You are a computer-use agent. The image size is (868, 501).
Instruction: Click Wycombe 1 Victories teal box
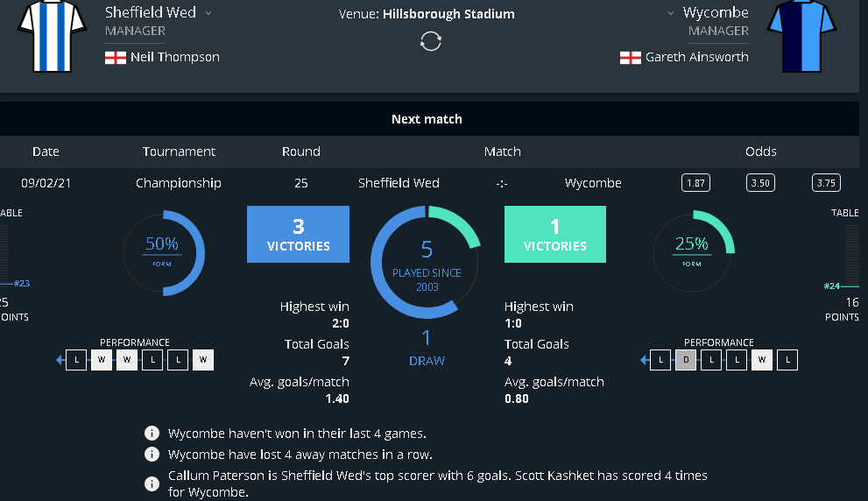[555, 235]
